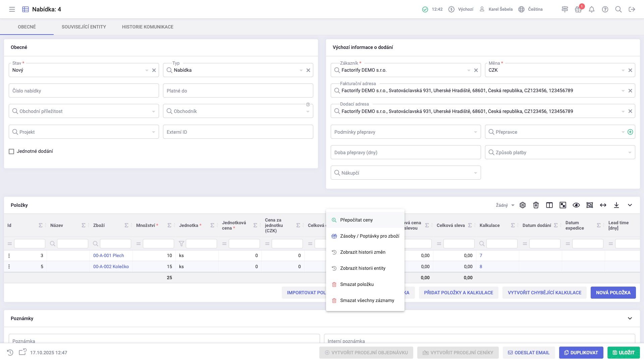Click the change history icon in footer
644x362 pixels.
pyautogui.click(x=10, y=353)
